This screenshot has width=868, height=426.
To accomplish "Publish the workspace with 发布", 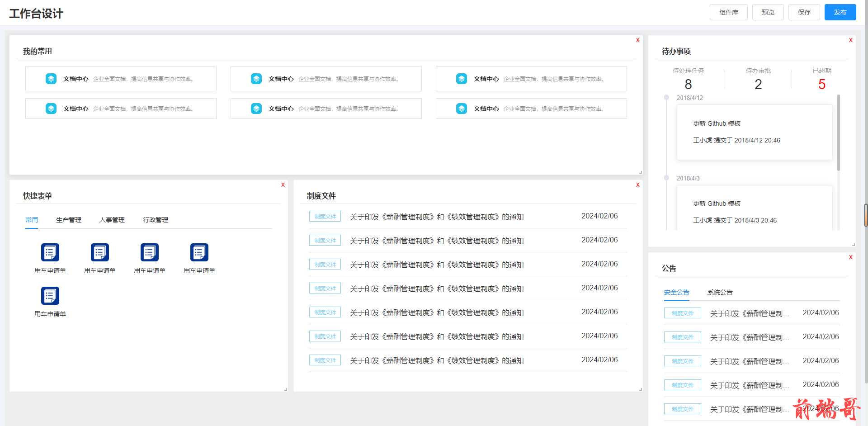I will pyautogui.click(x=840, y=12).
